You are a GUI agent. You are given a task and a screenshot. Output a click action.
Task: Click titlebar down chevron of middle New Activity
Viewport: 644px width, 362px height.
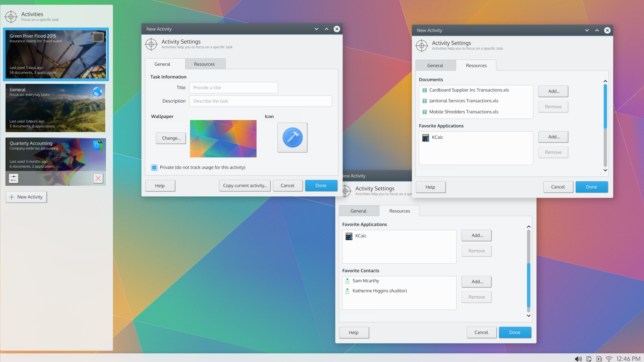point(316,29)
